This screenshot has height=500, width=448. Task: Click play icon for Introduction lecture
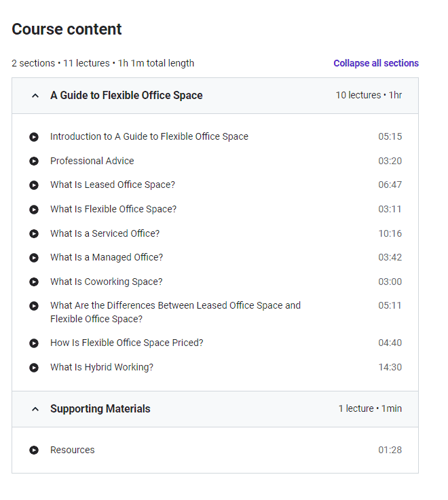point(34,137)
